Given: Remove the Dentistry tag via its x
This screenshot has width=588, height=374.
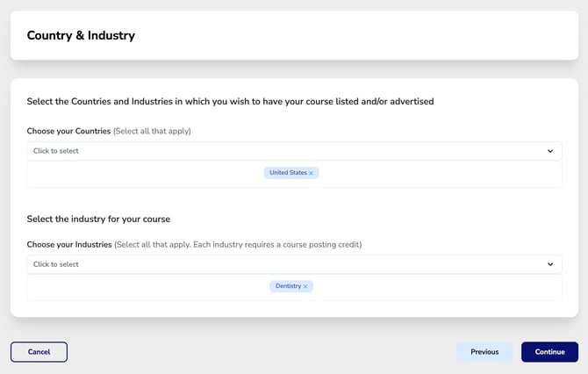Looking at the screenshot, I should click(305, 287).
